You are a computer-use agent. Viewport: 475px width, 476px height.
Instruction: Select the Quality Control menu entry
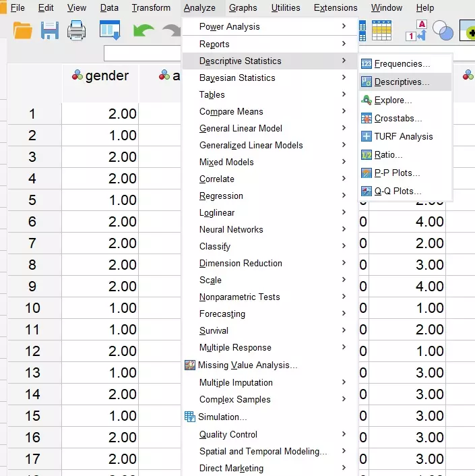[270, 434]
